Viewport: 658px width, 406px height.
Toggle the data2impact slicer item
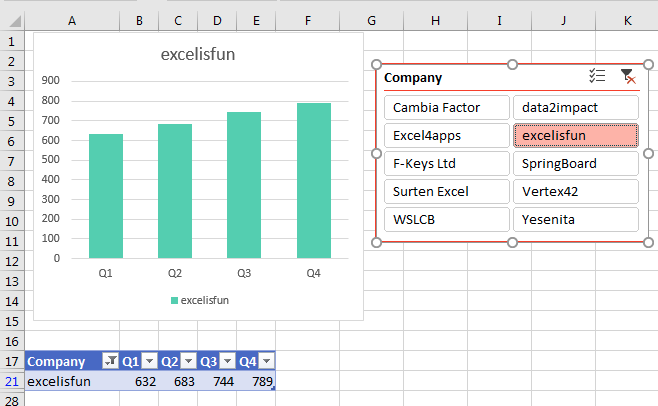[x=575, y=108]
